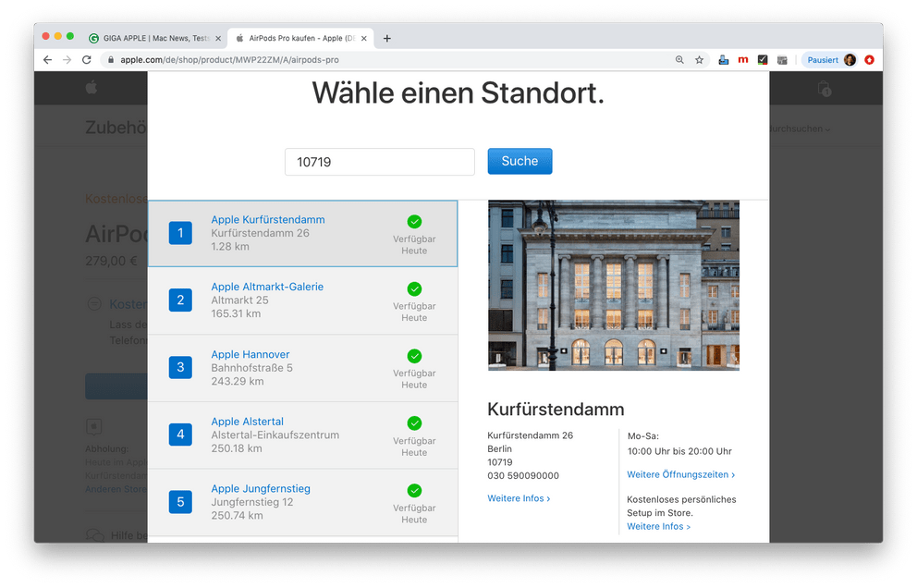
Task: Switch to the AirPods Pro kaufen tab
Action: [x=301, y=39]
